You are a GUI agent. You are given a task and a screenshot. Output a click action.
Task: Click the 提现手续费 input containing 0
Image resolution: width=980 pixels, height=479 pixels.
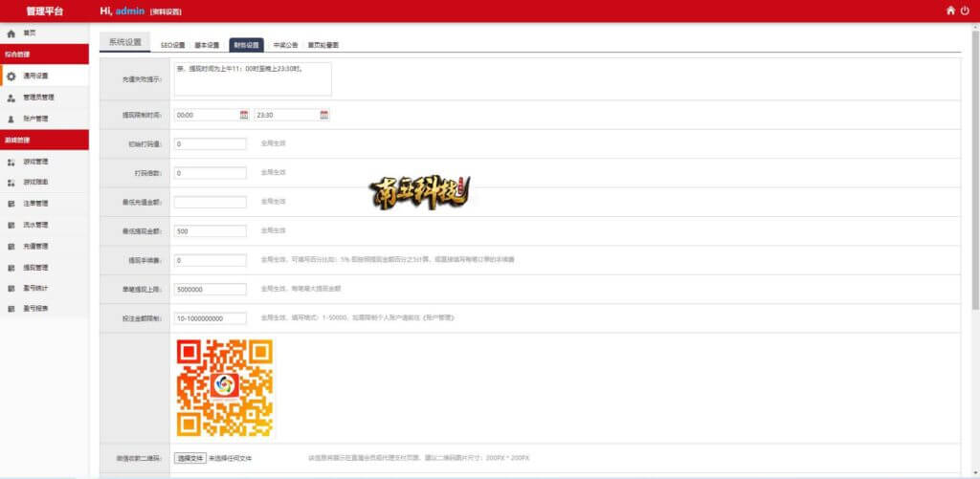[x=210, y=260]
